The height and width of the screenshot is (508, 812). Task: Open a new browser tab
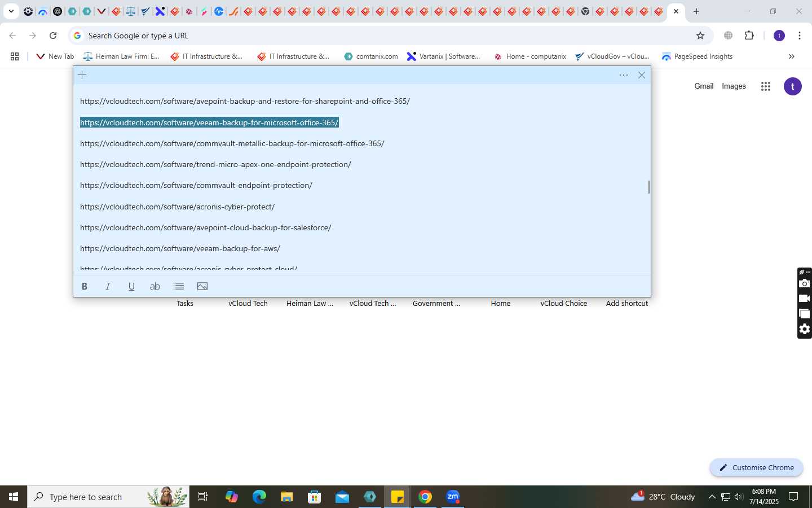click(x=696, y=11)
